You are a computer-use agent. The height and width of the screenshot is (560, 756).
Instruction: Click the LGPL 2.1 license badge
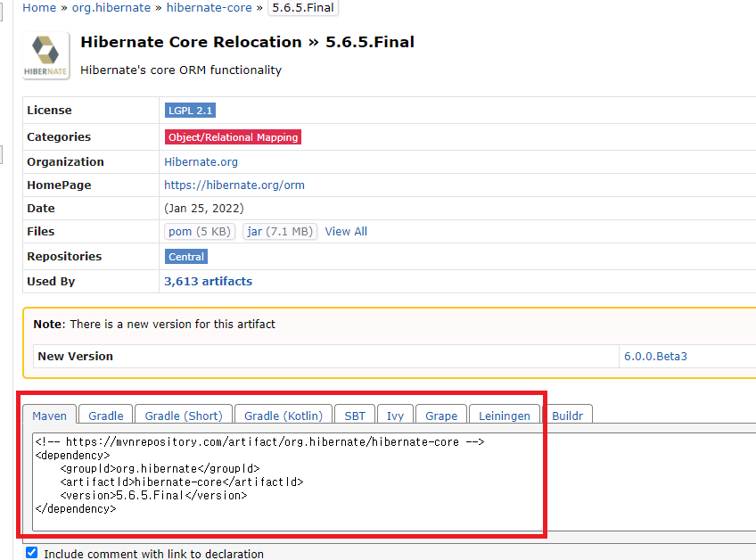190,111
